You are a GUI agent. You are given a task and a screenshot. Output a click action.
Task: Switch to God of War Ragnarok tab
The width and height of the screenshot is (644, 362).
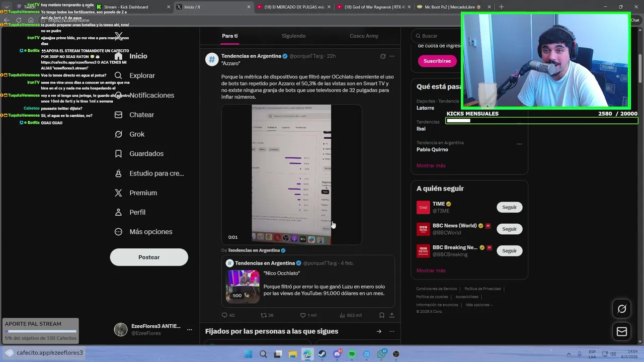coord(373,7)
